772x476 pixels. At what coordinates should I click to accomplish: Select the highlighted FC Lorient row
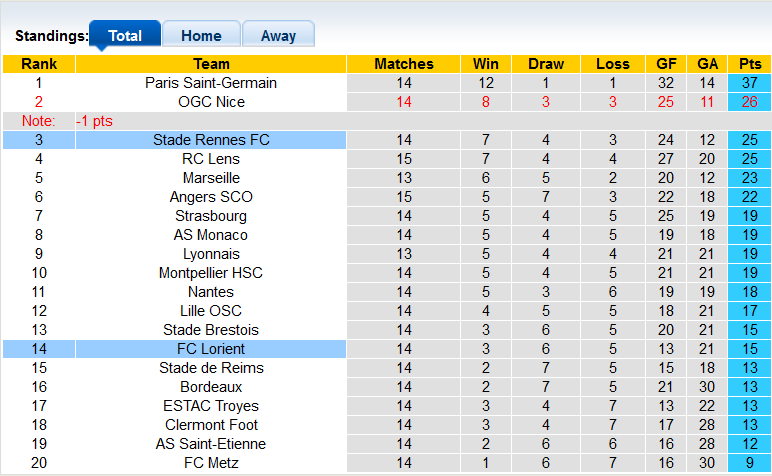(211, 349)
